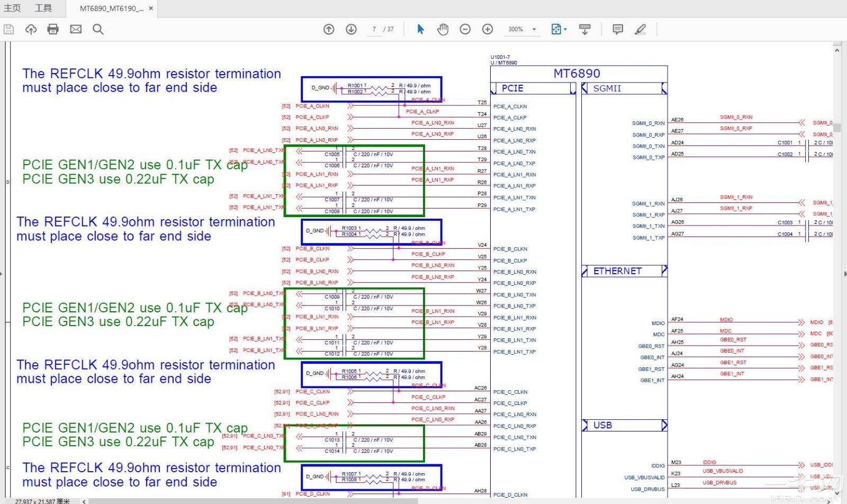The width and height of the screenshot is (847, 504).
Task: Go to previous page arrow
Action: [329, 29]
